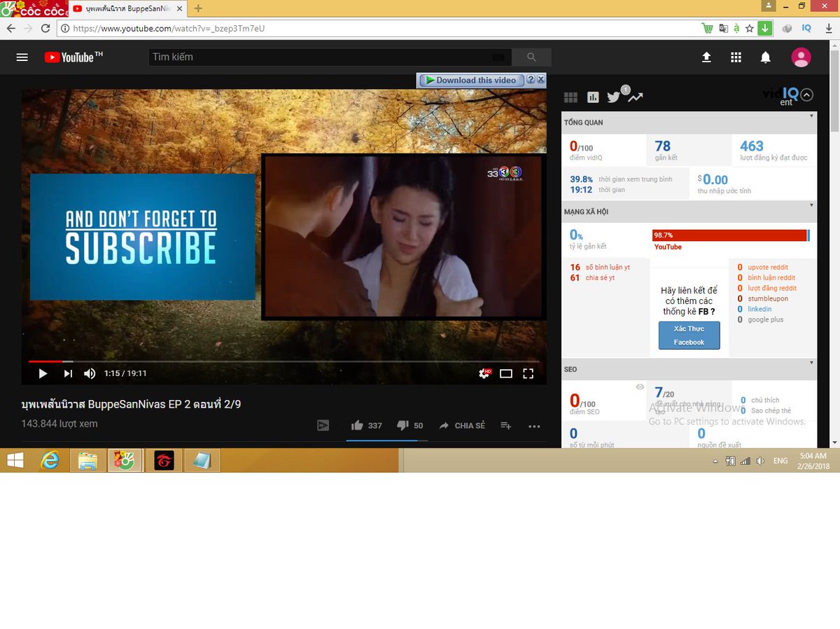Open the browser downloads arrow
Screen dimensions: 840x629
(x=828, y=29)
